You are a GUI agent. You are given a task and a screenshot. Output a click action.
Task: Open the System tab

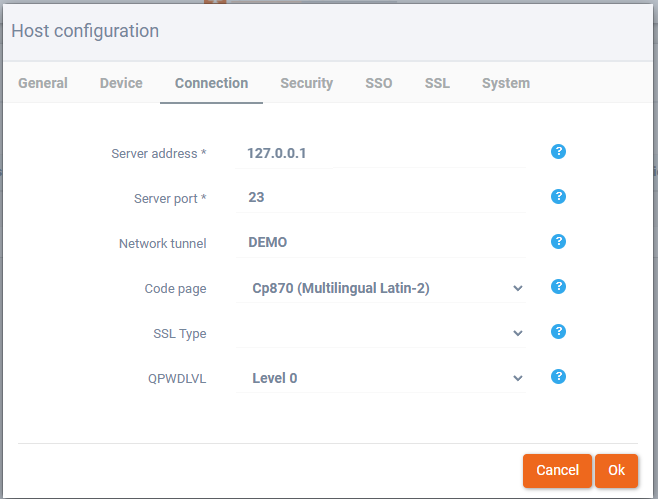(x=505, y=83)
